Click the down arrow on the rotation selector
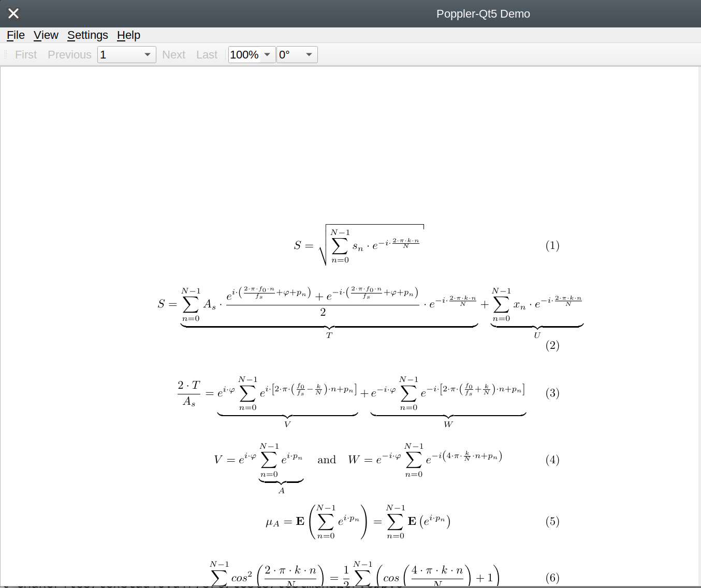This screenshot has width=701, height=588. [x=309, y=54]
